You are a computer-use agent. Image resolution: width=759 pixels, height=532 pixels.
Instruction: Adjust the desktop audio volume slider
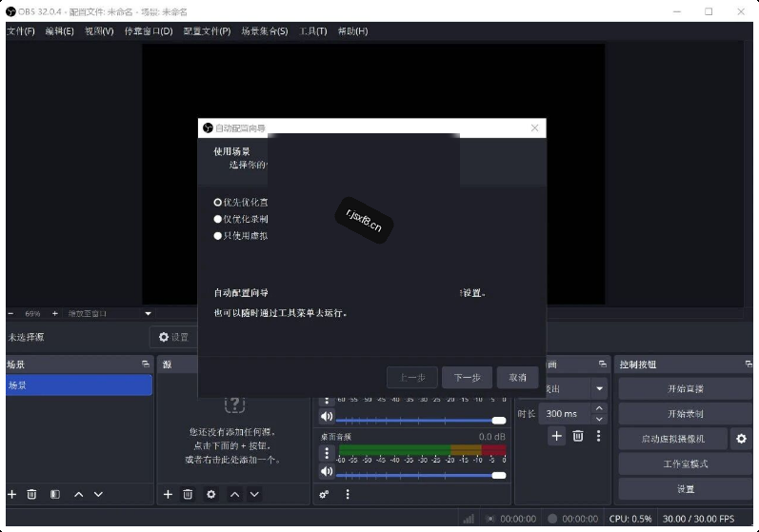click(x=421, y=476)
